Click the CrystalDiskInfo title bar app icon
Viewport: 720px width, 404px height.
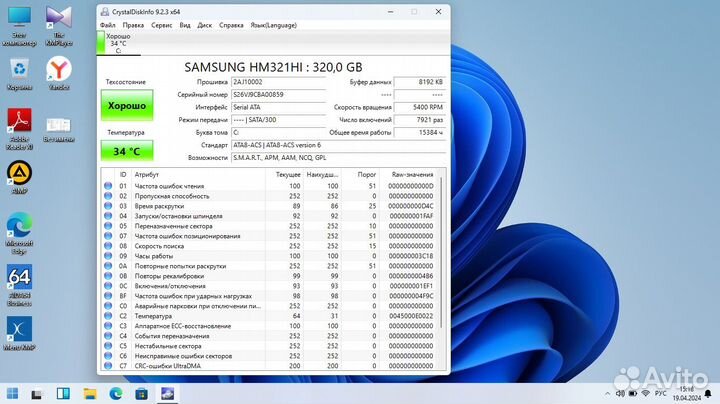pos(105,12)
